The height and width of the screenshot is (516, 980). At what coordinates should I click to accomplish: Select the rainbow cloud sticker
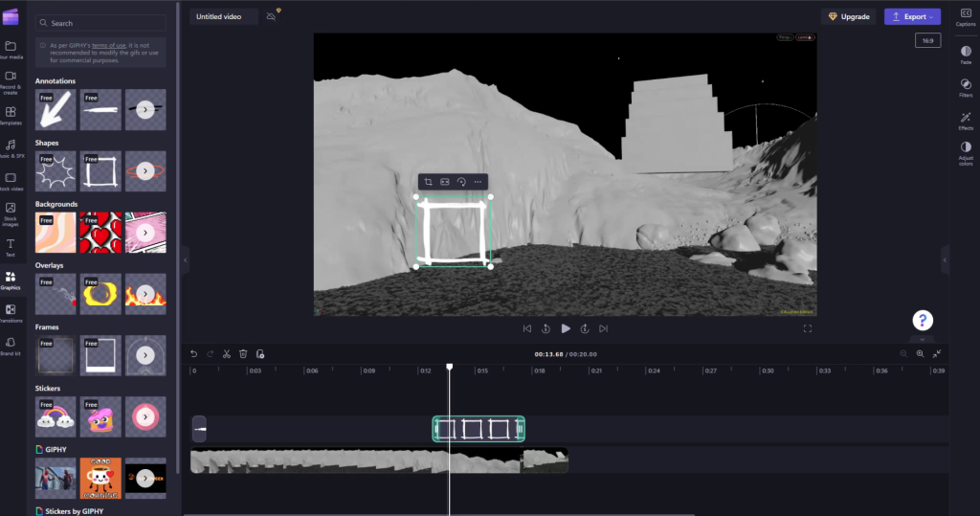click(x=56, y=416)
